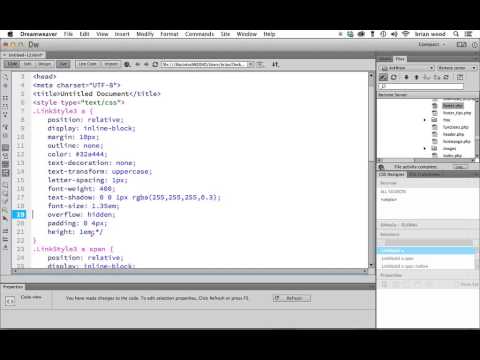
Task: Open the notification center list icon
Action: click(x=468, y=34)
